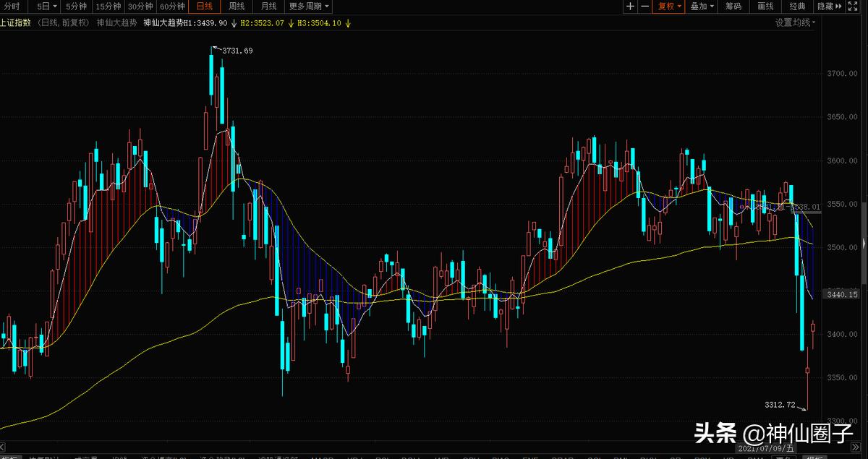
Task: Click the 上证指数 index name label
Action: [x=15, y=22]
